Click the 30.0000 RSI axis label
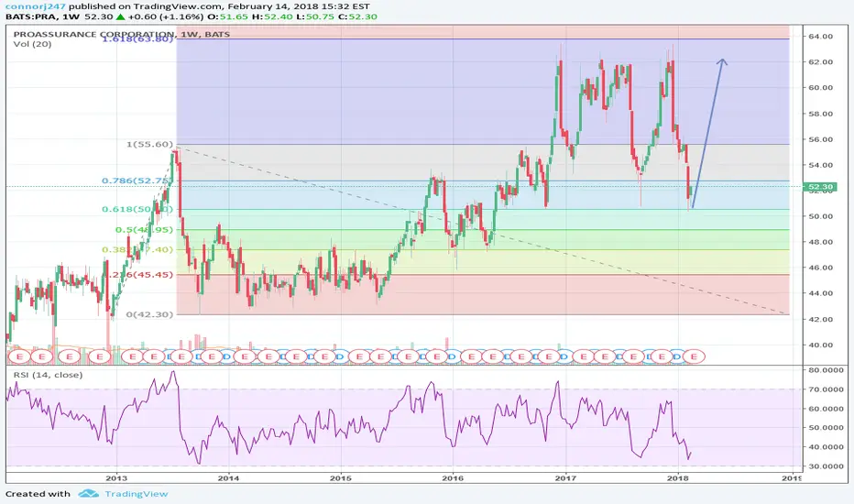Image resolution: width=854 pixels, height=504 pixels. pos(826,466)
